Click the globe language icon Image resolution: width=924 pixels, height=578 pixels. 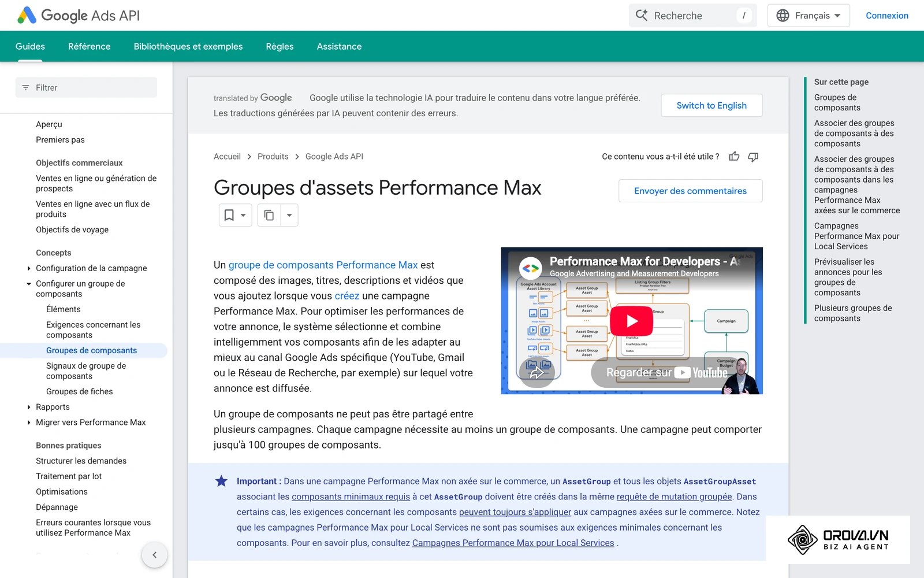(783, 16)
